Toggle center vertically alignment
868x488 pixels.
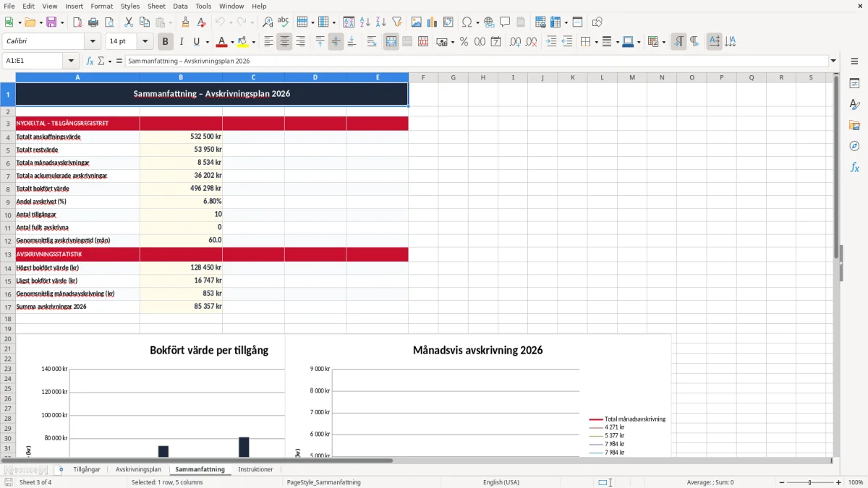[x=336, y=42]
